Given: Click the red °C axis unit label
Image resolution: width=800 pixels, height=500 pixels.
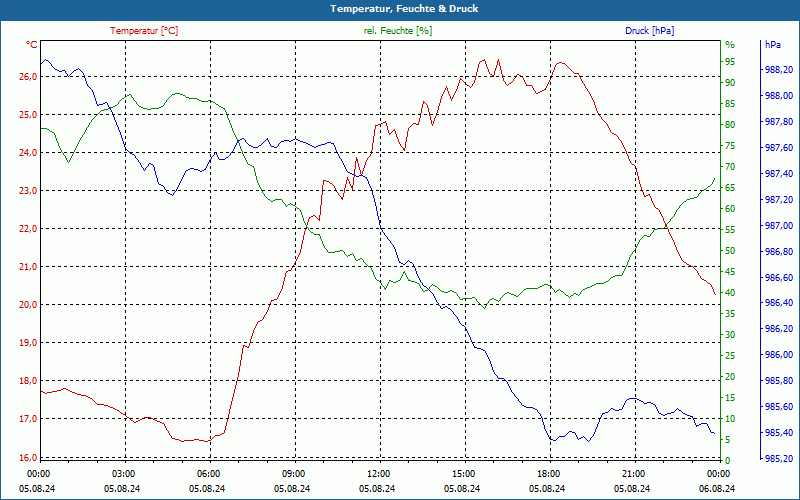Looking at the screenshot, I should pyautogui.click(x=32, y=45).
